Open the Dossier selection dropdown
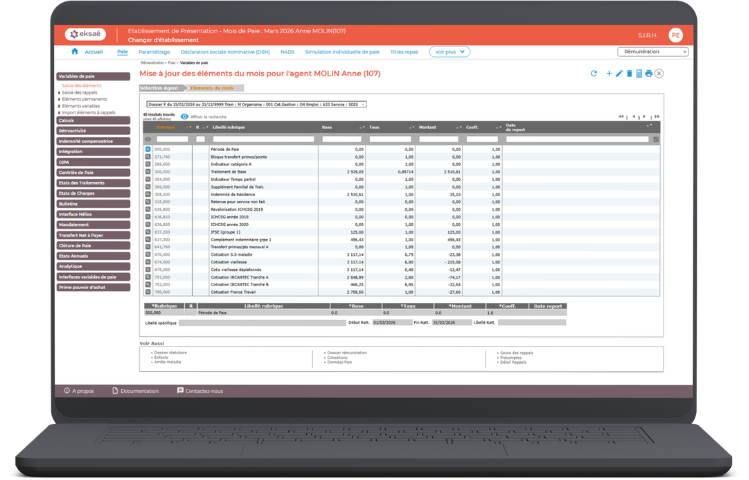The width and height of the screenshot is (749, 480). pos(256,103)
